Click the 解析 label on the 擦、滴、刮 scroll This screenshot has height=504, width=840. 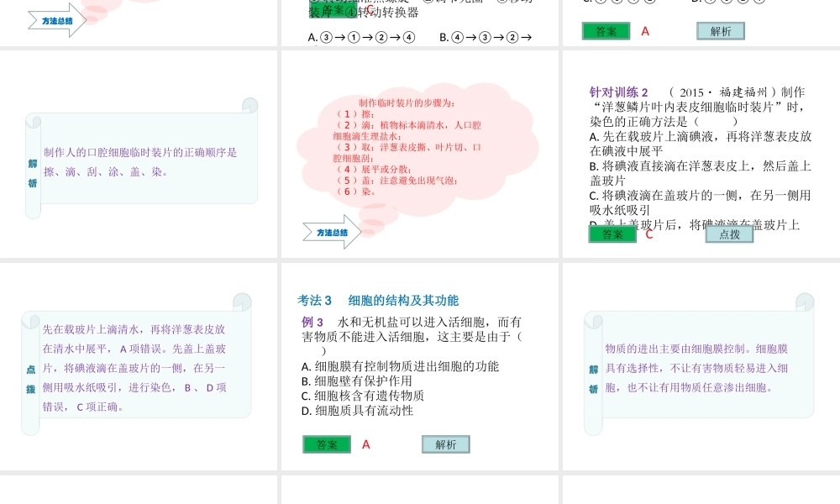point(33,173)
